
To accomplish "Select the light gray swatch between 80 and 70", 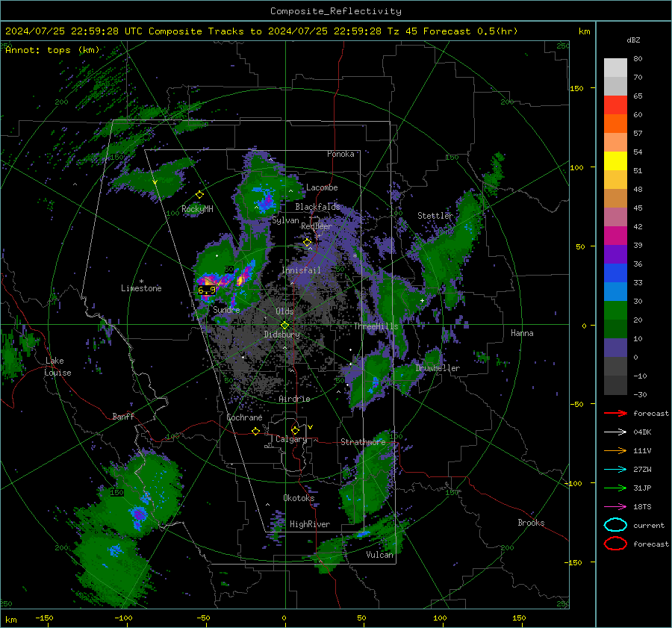I will [615, 68].
